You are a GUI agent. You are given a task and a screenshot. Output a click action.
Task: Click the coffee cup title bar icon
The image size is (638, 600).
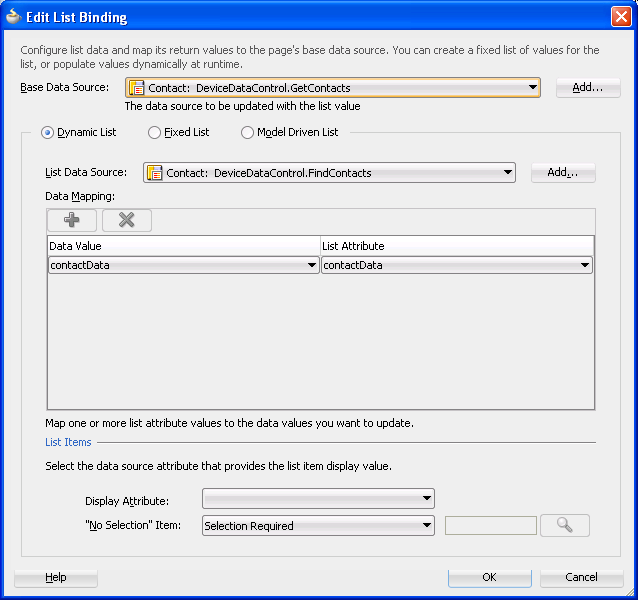pos(13,17)
